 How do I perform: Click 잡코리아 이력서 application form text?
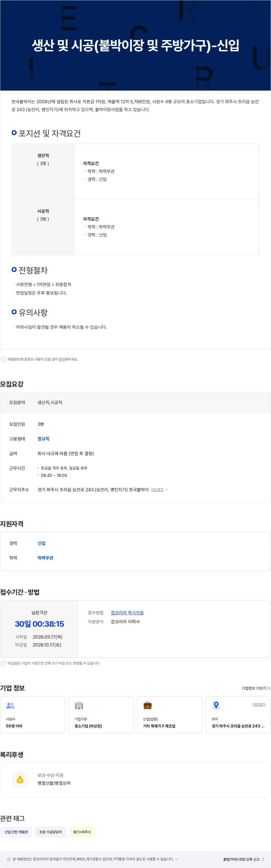tap(125, 622)
